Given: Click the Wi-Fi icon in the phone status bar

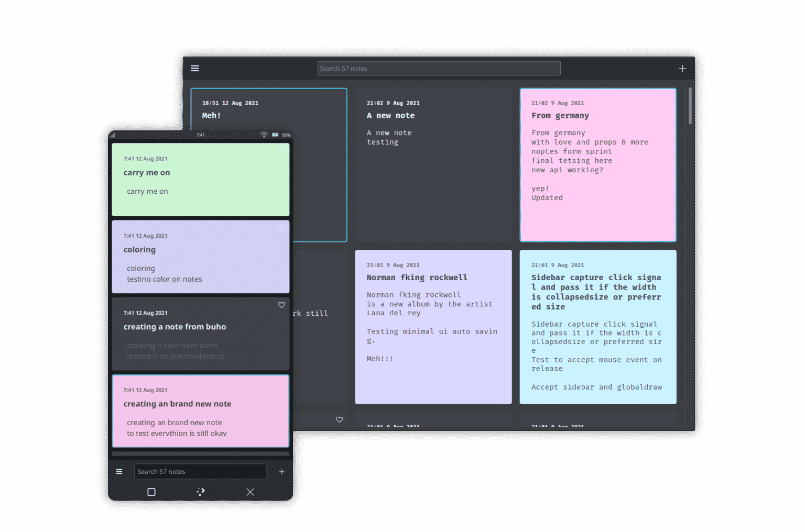Looking at the screenshot, I should pyautogui.click(x=264, y=135).
